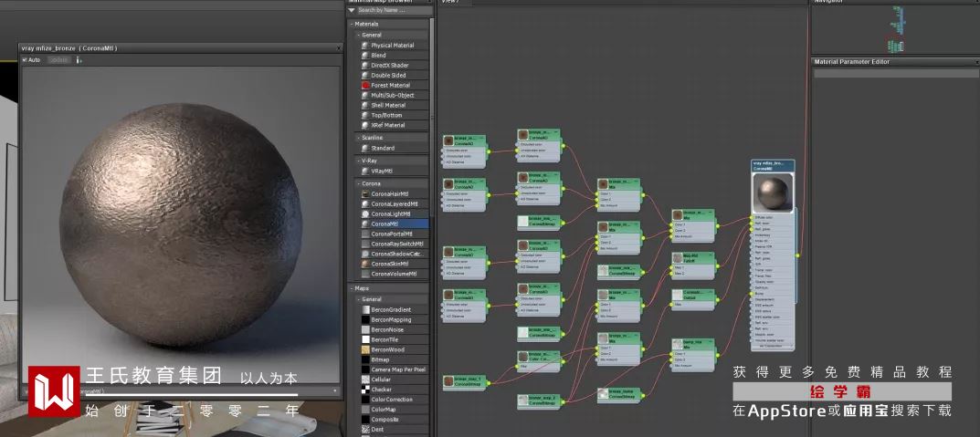
Task: Pick the Standard scanline material icon
Action: point(365,149)
